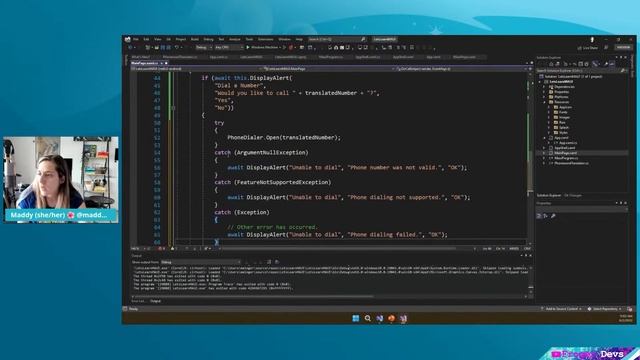Open the Git menu
This screenshot has height=360, width=640.
[x=168, y=39]
